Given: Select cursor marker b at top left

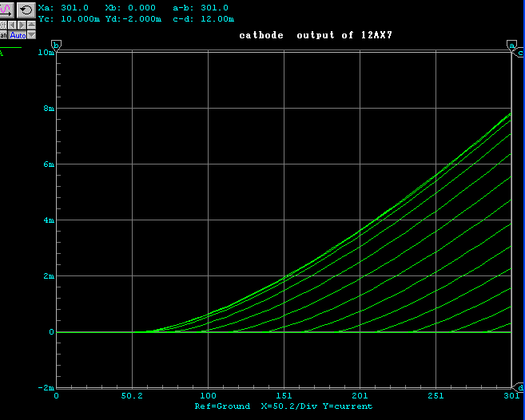Looking at the screenshot, I should point(56,45).
